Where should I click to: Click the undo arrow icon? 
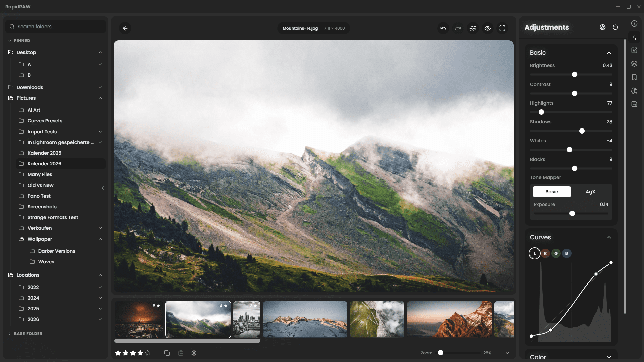point(443,28)
